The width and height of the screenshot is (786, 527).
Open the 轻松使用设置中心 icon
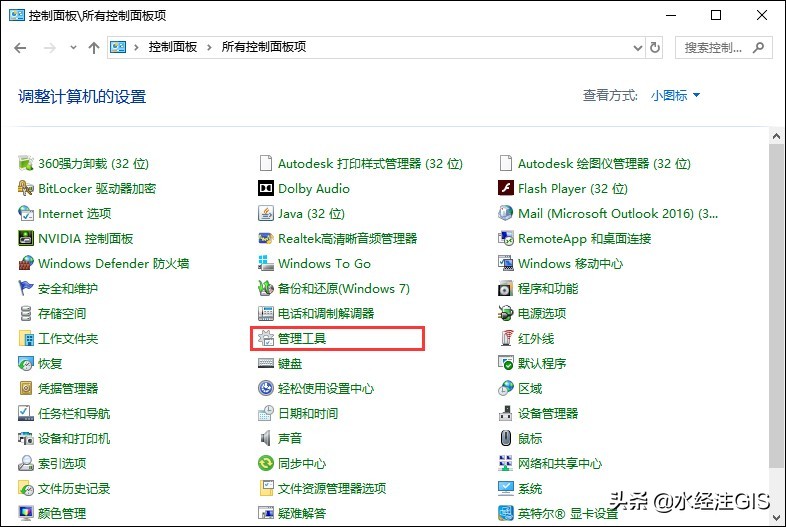click(266, 389)
